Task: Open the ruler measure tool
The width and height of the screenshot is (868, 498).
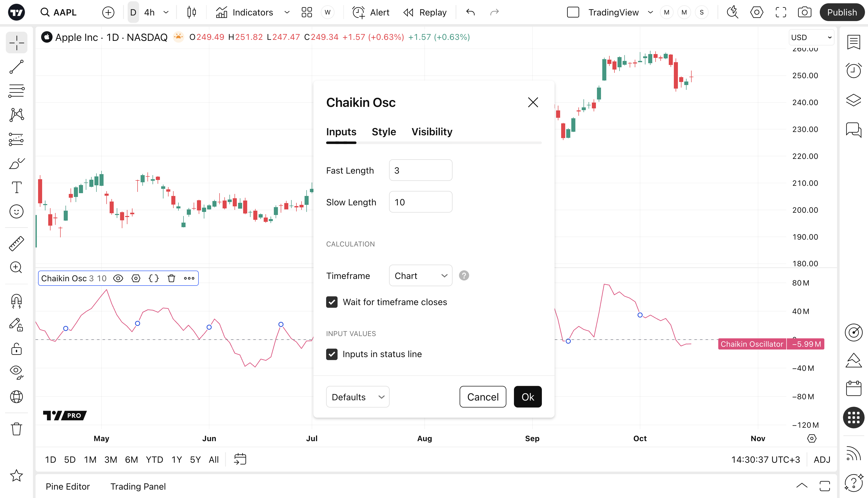Action: pyautogui.click(x=16, y=243)
